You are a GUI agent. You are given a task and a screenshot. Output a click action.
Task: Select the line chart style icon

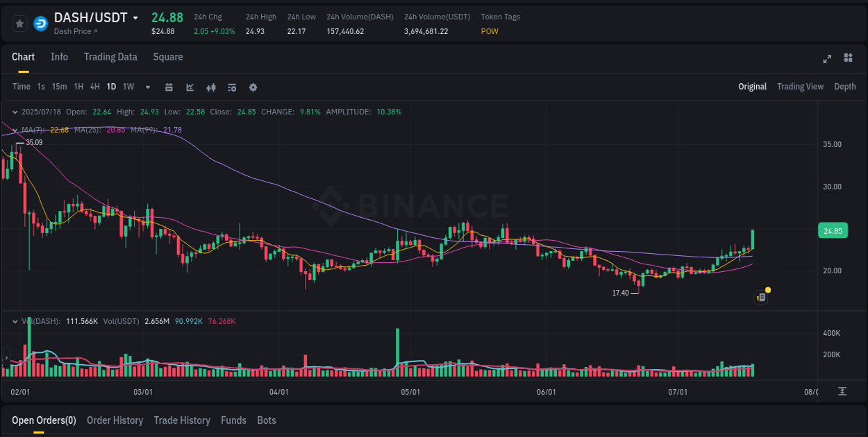(190, 87)
